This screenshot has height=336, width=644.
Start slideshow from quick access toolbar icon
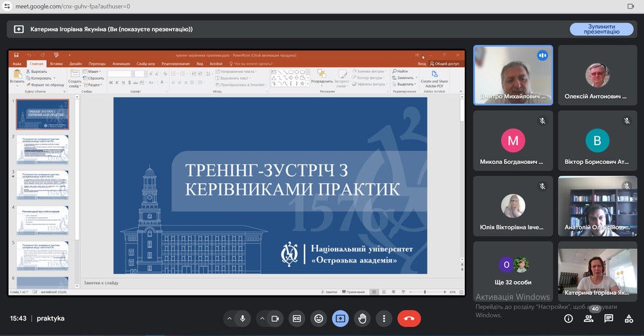click(x=56, y=55)
